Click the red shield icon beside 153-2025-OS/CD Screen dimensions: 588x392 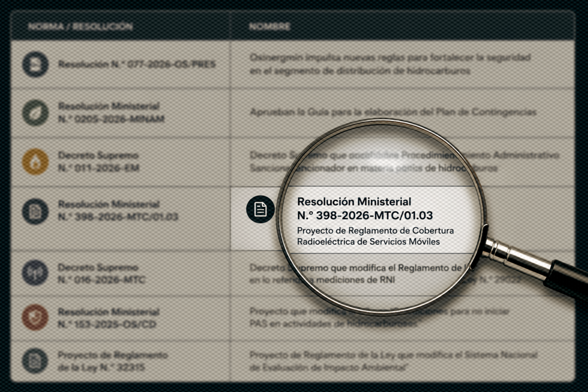(35, 317)
